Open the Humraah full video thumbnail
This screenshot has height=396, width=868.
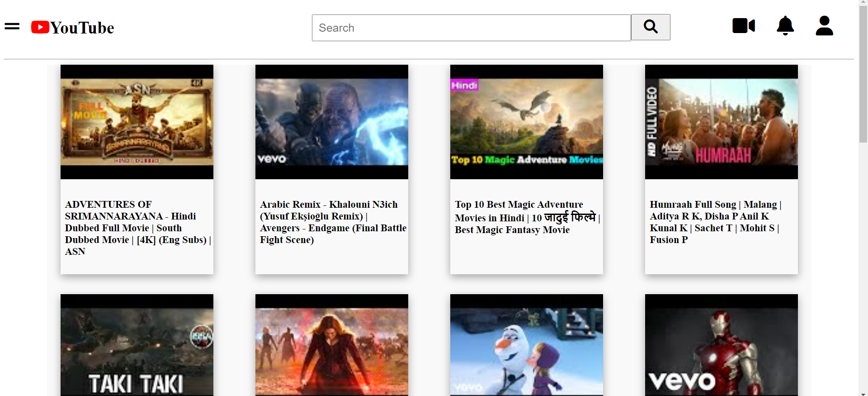722,122
